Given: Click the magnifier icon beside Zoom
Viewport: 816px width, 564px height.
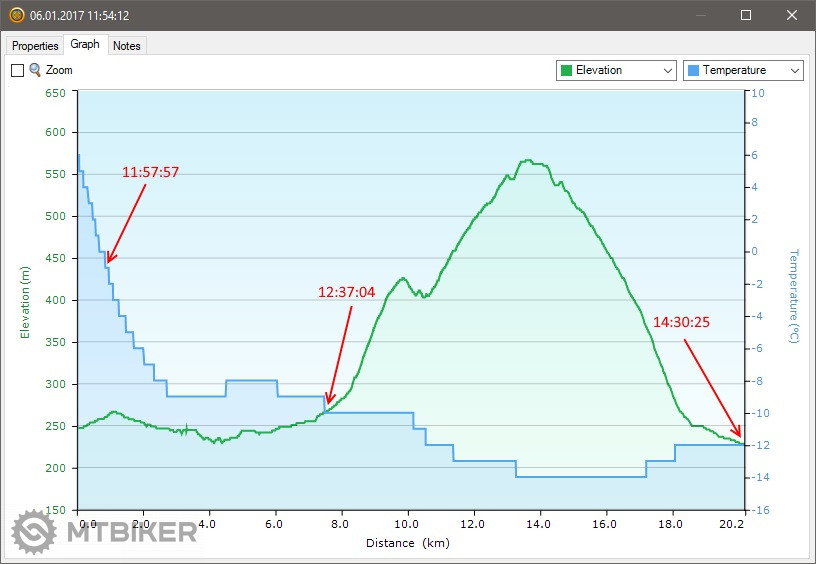Looking at the screenshot, I should click(x=35, y=70).
